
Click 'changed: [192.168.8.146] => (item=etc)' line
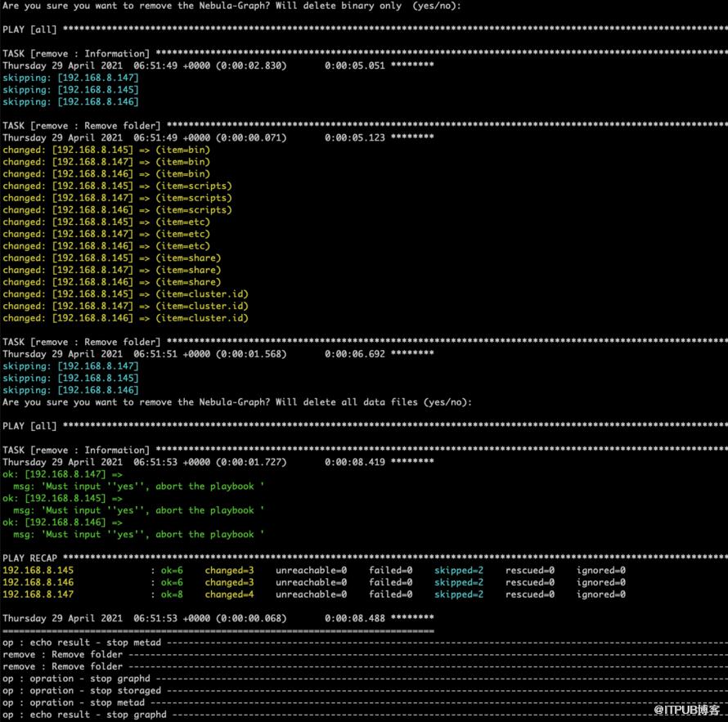click(106, 246)
